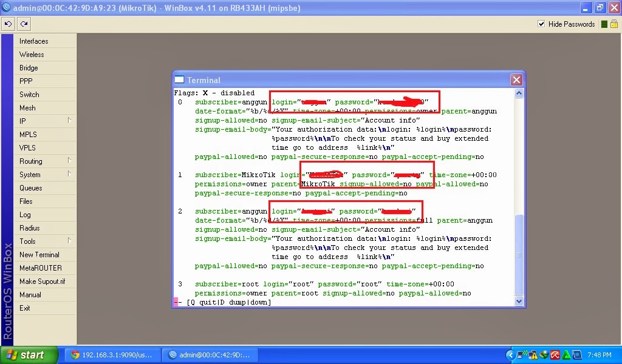Click 'subscriber=MikroTik' text in Terminal
622x364 pixels.
(235, 175)
